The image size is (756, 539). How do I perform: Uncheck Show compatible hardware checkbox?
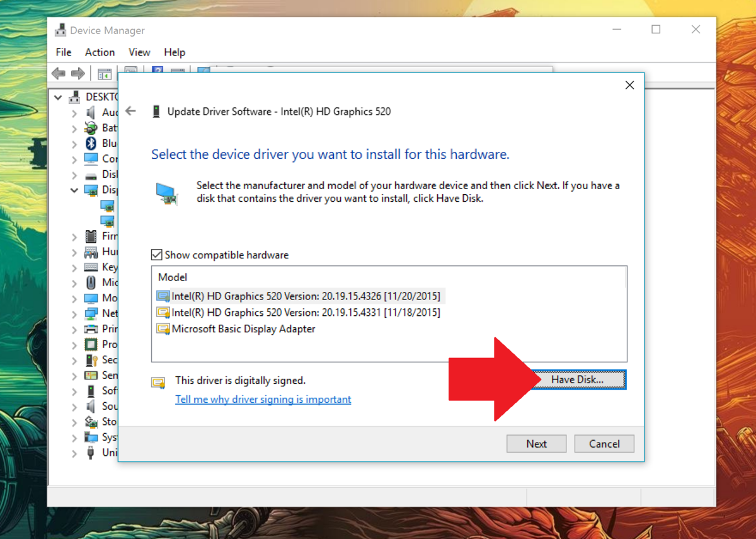pos(156,255)
